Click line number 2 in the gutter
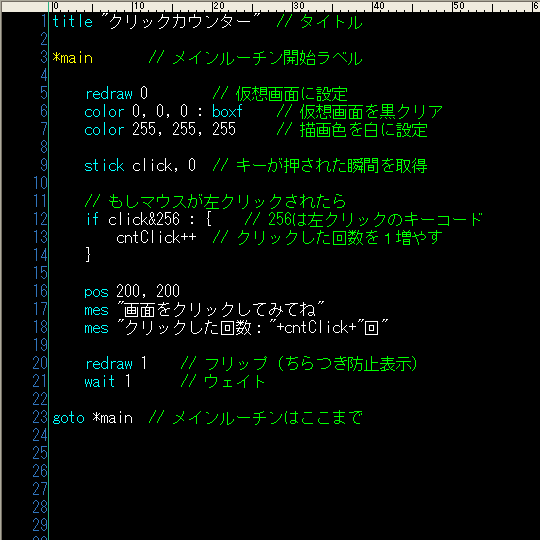The height and width of the screenshot is (540, 540). (x=43, y=39)
